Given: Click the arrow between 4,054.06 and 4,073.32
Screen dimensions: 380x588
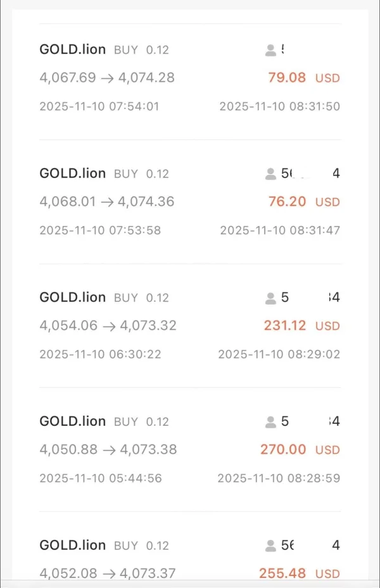Looking at the screenshot, I should 109,326.
